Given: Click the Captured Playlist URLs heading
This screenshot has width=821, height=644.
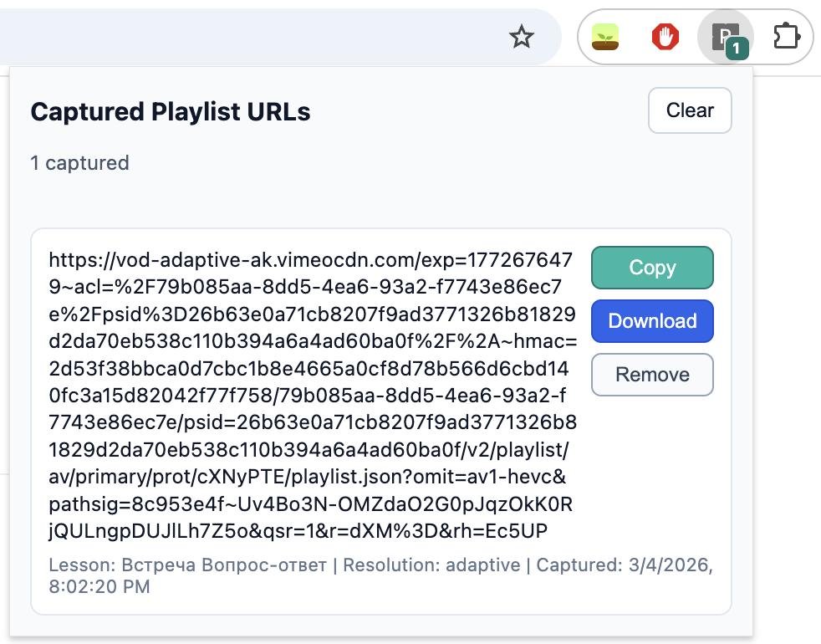Looking at the screenshot, I should pos(171,112).
